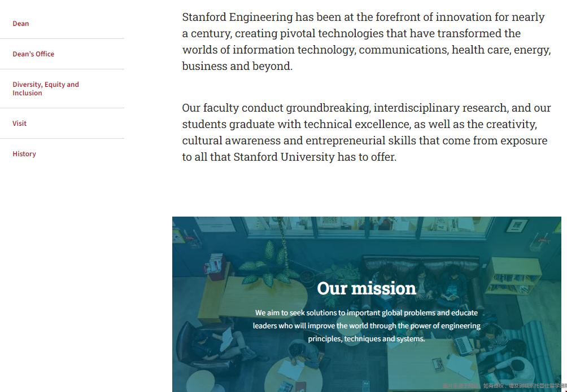Open the Dean sidebar link

20,24
